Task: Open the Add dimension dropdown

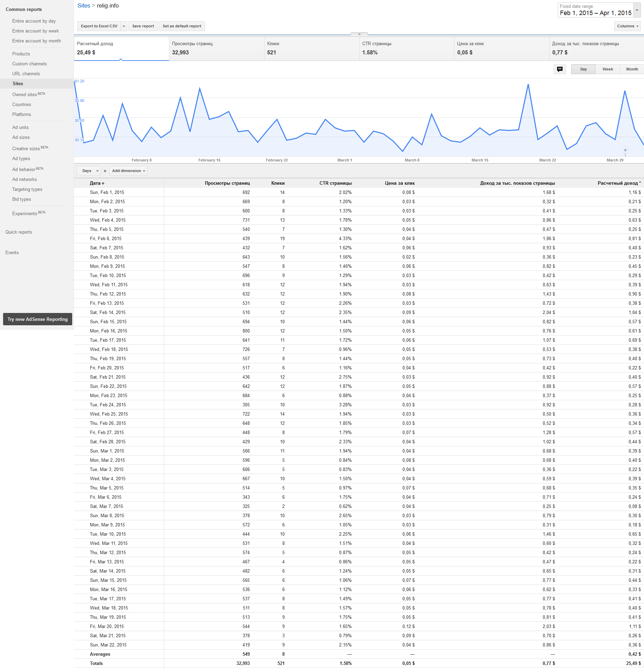Action: [129, 171]
